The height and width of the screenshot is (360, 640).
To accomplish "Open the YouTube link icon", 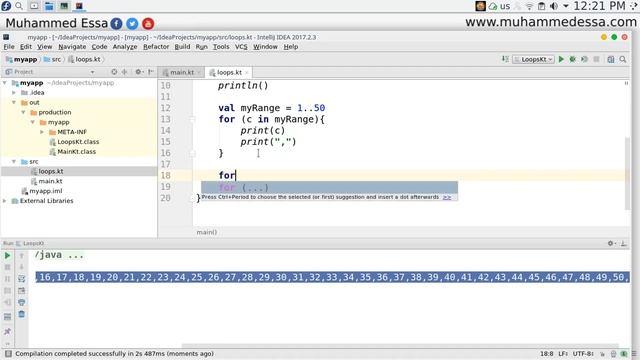I will point(148,24).
